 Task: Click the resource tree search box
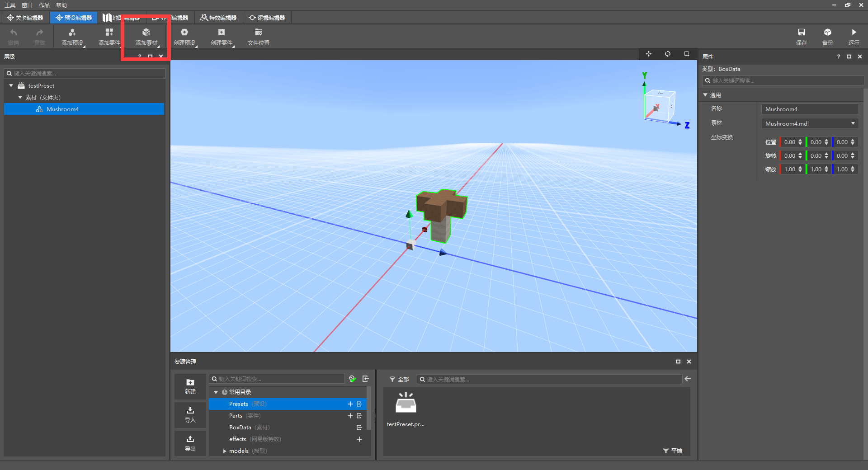pyautogui.click(x=277, y=379)
